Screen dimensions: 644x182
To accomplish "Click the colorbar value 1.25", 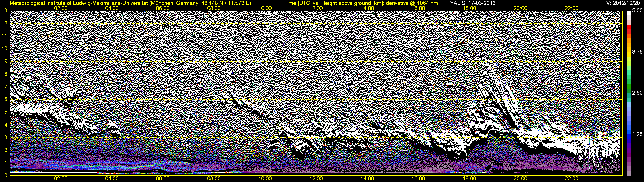I will (x=637, y=134).
